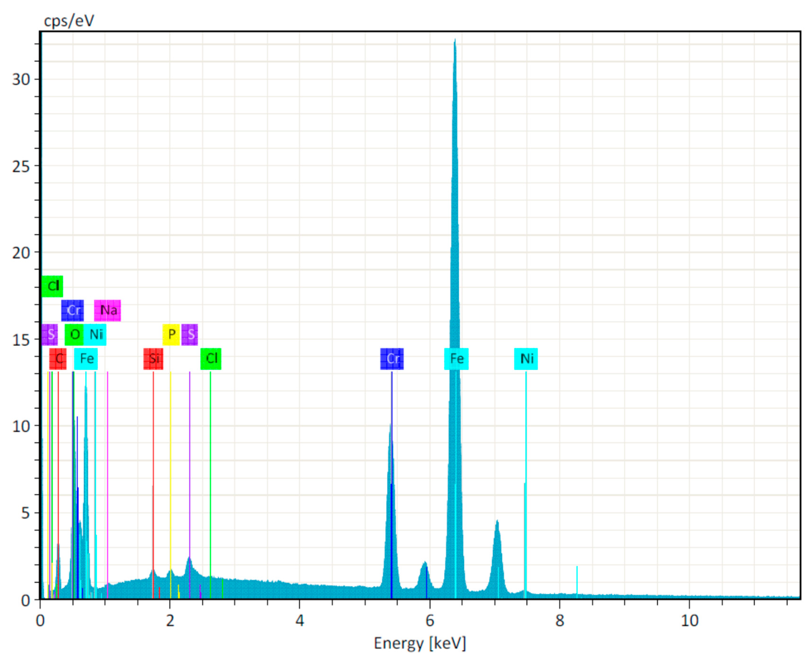Click the Cr label near 5.4 keV

(392, 359)
